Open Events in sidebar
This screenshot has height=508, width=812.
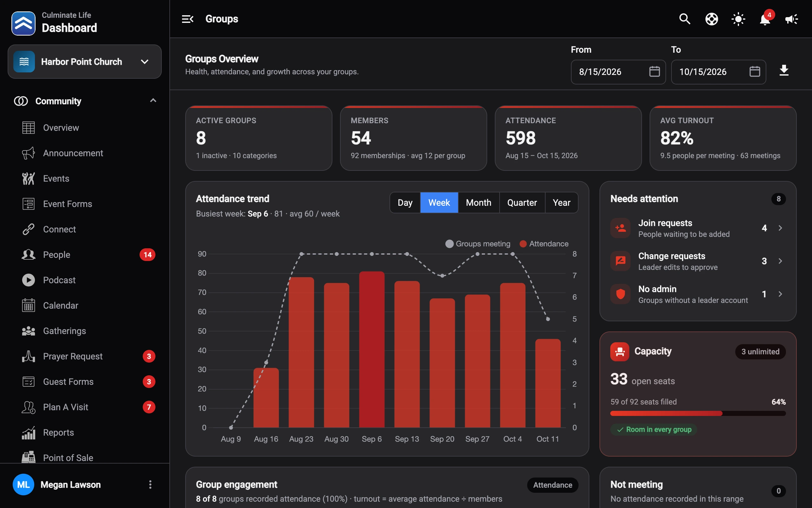(85, 178)
